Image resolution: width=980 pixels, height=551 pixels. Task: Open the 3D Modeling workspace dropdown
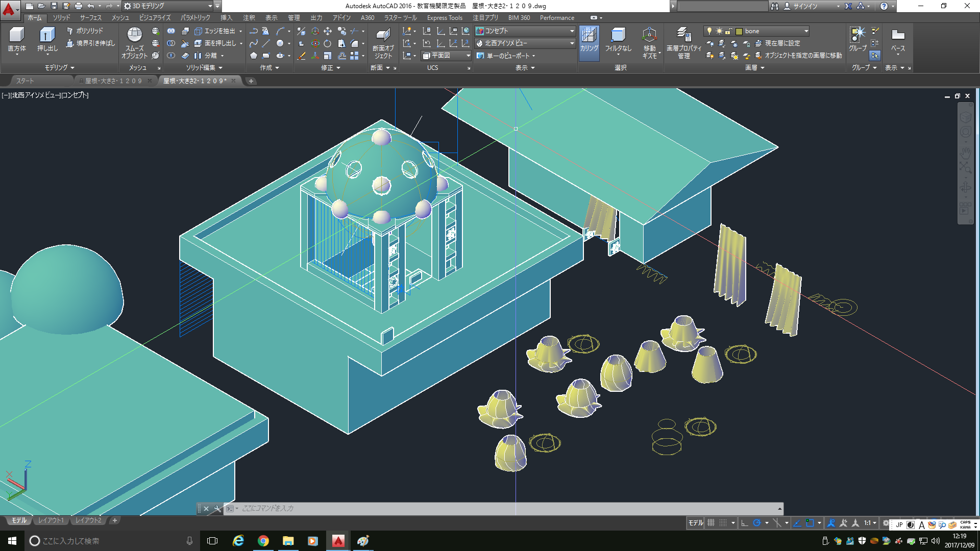210,6
